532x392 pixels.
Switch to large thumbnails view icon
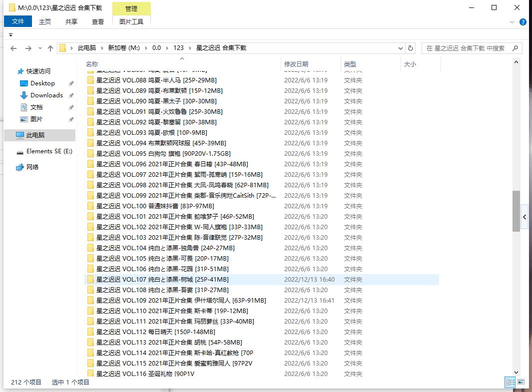521,382
